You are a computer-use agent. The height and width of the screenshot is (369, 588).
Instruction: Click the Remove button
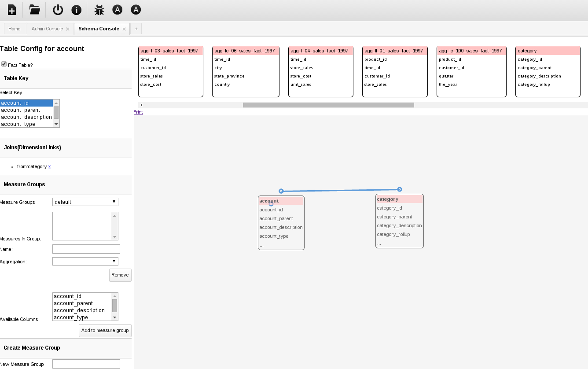120,275
